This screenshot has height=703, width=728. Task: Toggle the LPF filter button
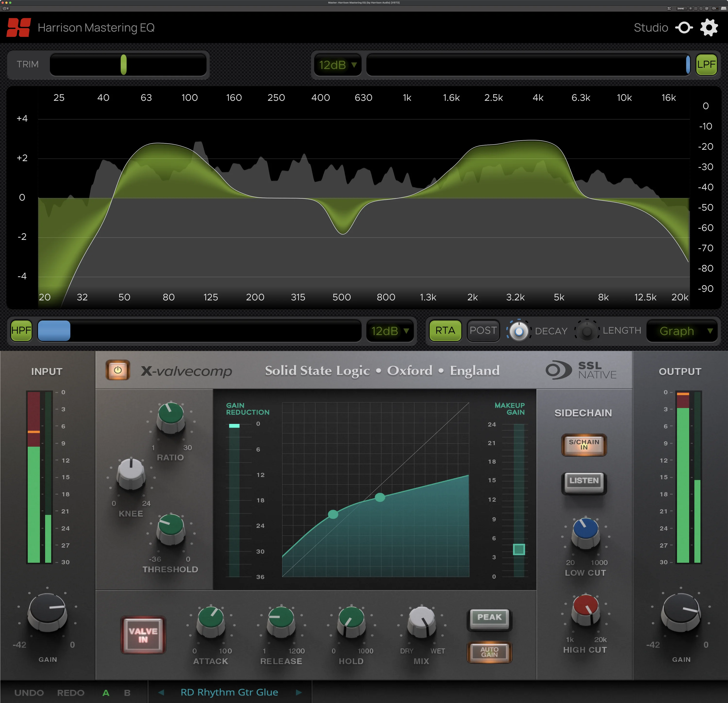click(x=706, y=65)
